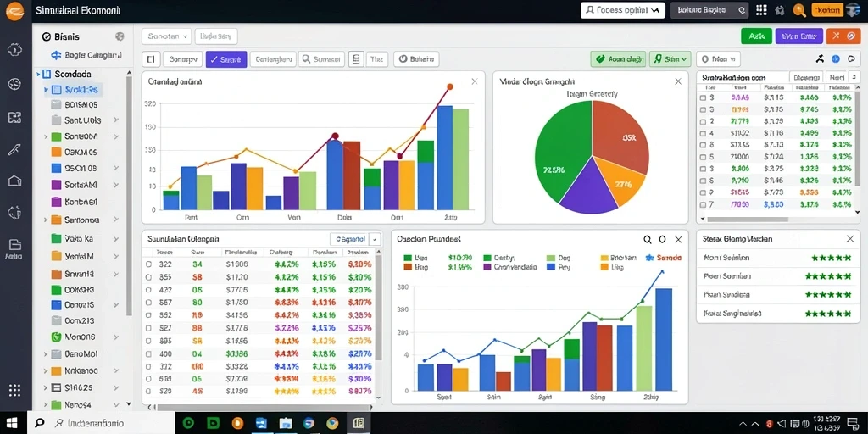
Task: Toggle the checkbox for row 557
Action: [148, 303]
